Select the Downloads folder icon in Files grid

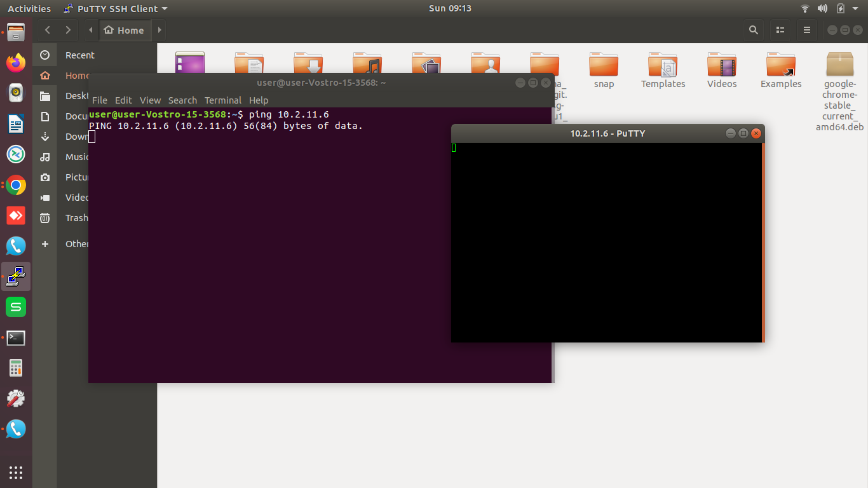point(308,62)
